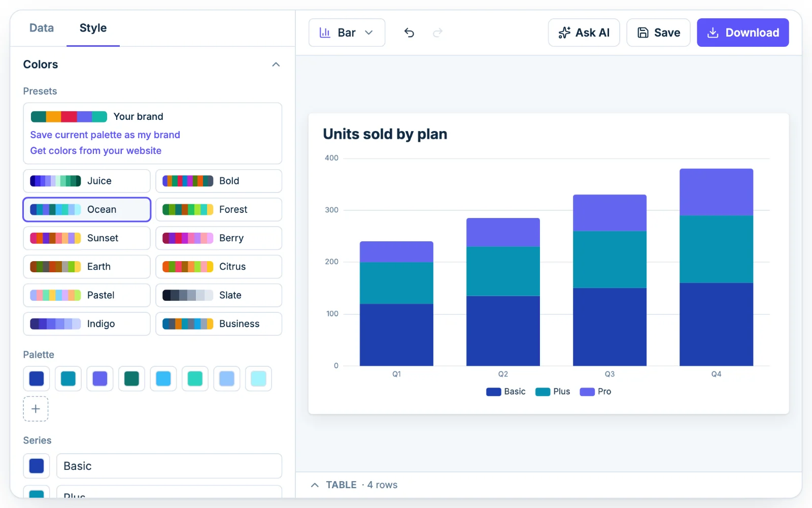Choose the Bold color preset
Screen dimensions: 812x508
[x=219, y=181]
